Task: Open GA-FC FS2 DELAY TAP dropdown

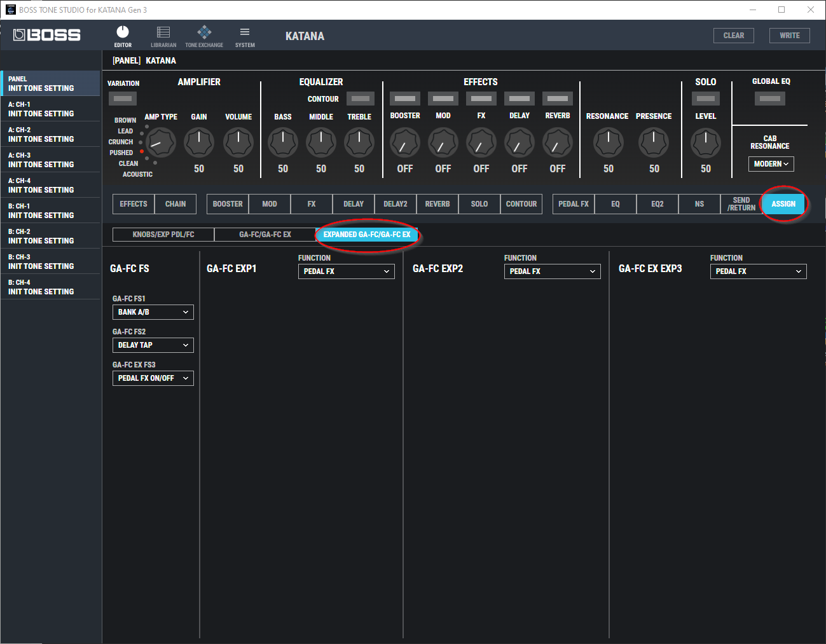Action: tap(153, 345)
